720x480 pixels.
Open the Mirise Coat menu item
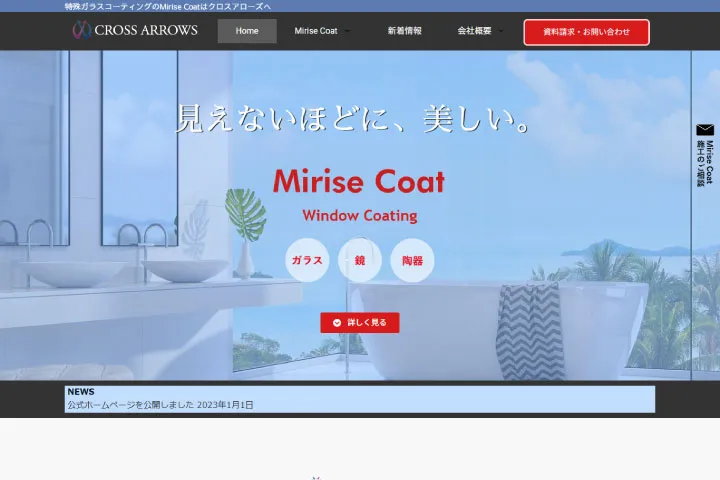pyautogui.click(x=316, y=31)
